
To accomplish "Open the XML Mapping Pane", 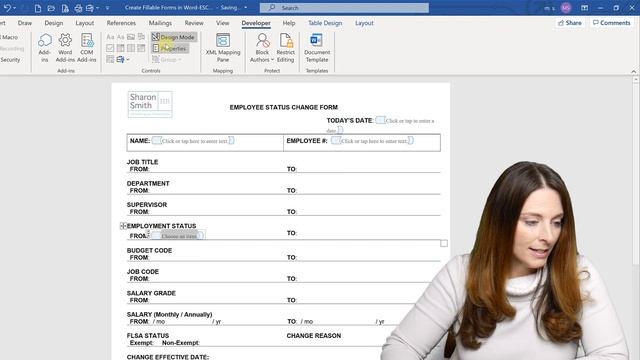I will (x=223, y=48).
